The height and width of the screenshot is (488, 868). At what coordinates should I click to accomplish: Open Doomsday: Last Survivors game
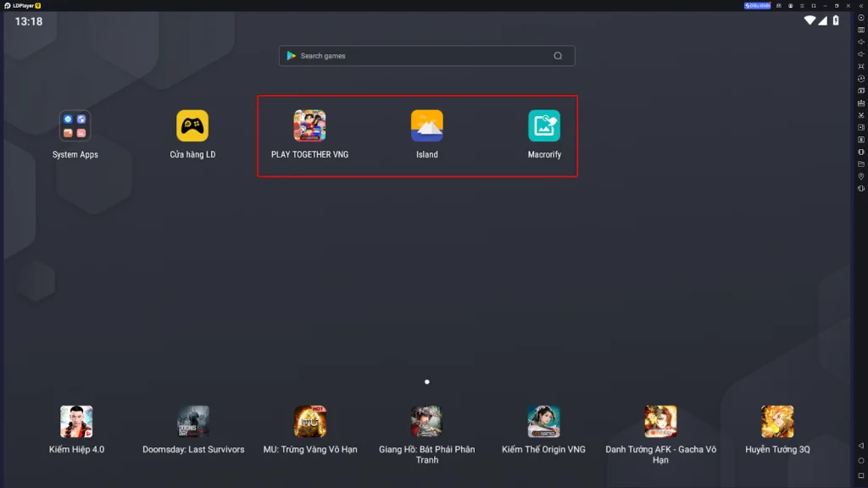193,422
